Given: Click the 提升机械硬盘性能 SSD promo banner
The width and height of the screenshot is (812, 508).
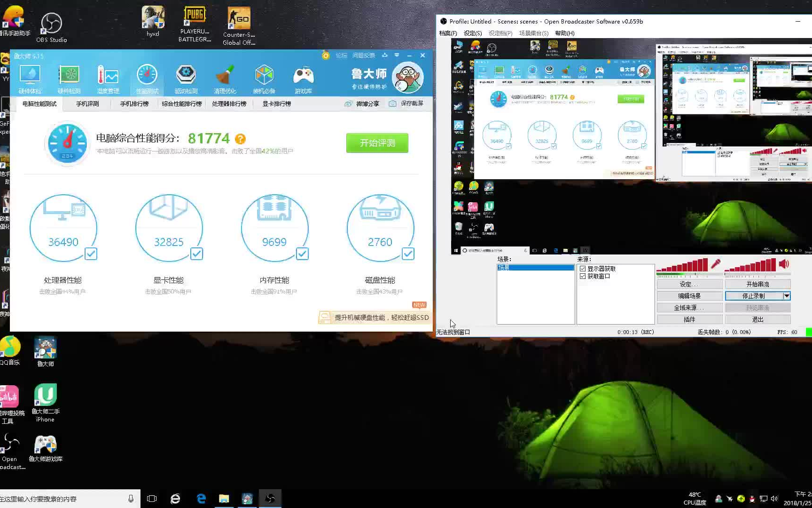Looking at the screenshot, I should tap(374, 317).
